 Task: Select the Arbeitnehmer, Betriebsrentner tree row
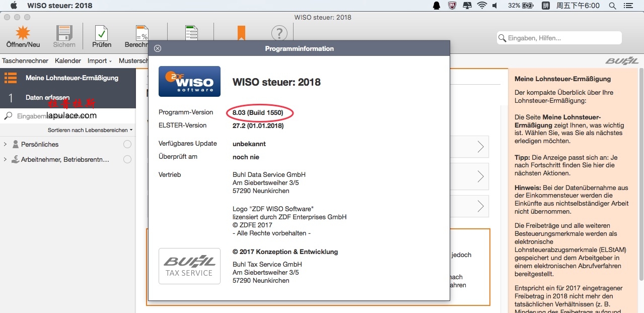(x=67, y=159)
